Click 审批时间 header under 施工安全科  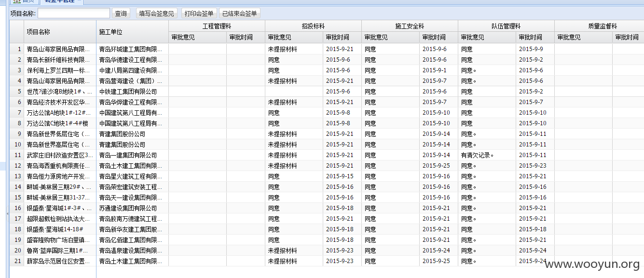click(438, 38)
